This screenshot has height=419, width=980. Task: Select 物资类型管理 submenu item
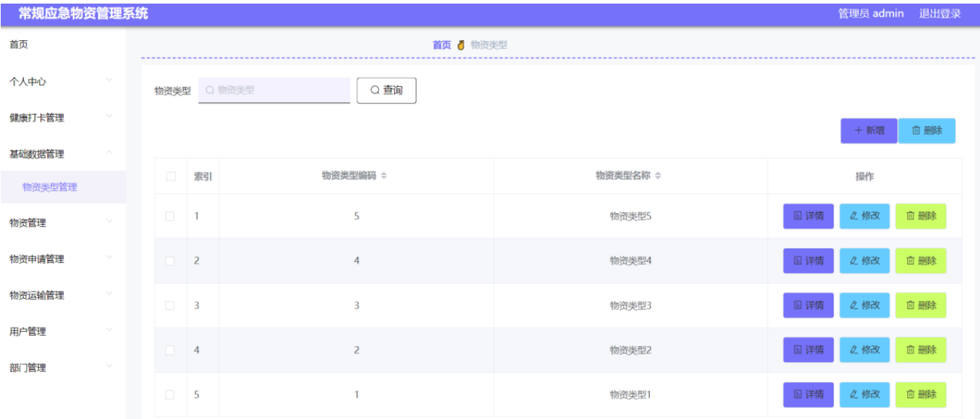coord(63,187)
